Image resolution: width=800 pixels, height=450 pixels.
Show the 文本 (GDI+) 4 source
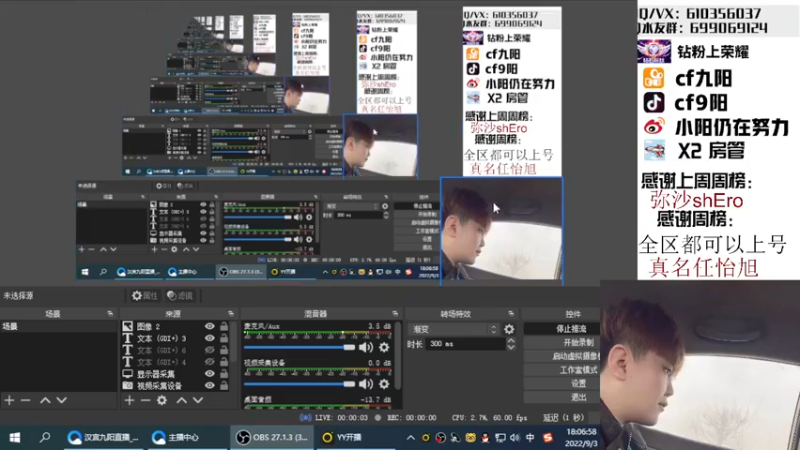[x=210, y=362]
